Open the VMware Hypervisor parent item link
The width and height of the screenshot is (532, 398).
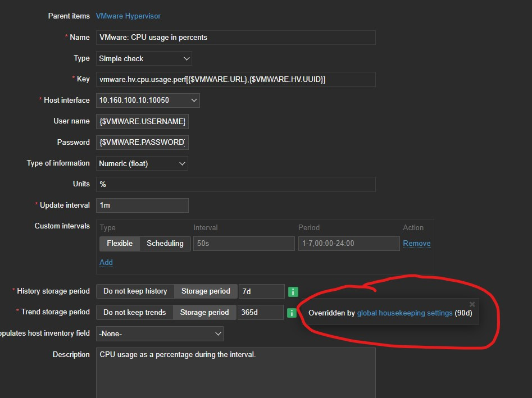tap(128, 16)
